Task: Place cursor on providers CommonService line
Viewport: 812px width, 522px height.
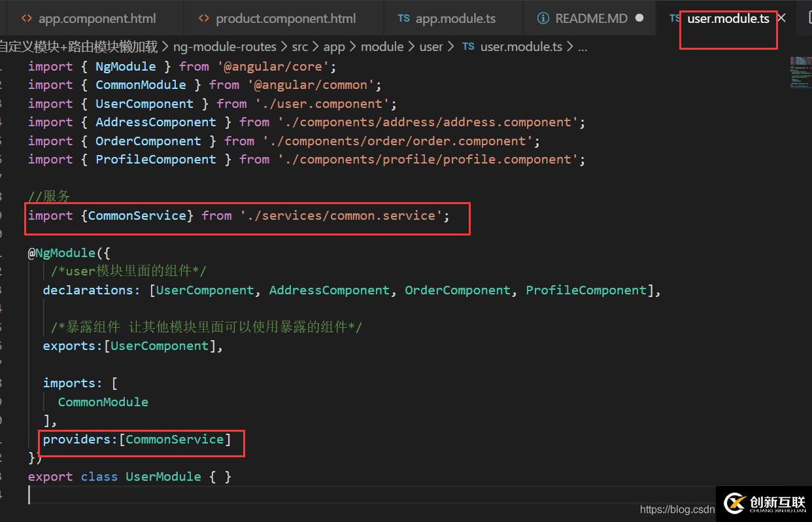Action: 137,440
